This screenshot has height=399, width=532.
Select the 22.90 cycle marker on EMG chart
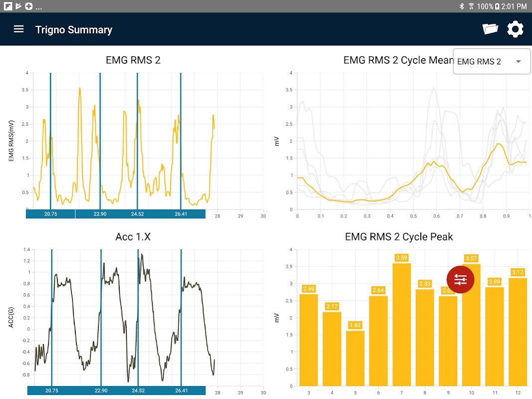100,214
